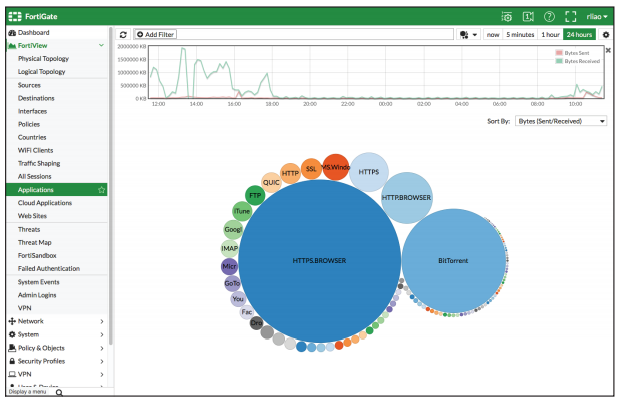Select the 5 minutes time range
The image size is (619, 402).
point(520,35)
